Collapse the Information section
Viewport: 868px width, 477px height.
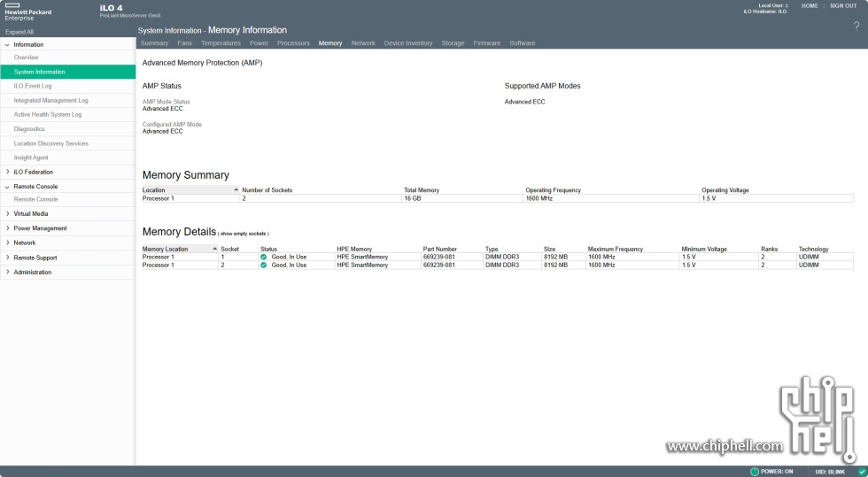tap(7, 44)
